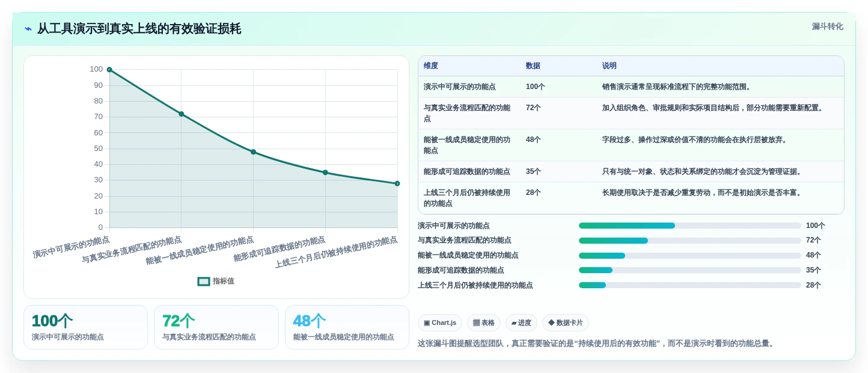Click the chart data point at value 72

tap(182, 114)
